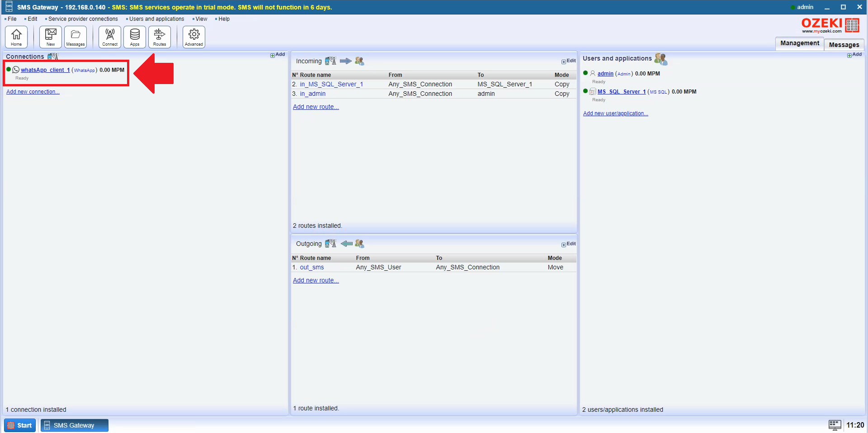
Task: Click Add in Users and applications header
Action: (854, 55)
